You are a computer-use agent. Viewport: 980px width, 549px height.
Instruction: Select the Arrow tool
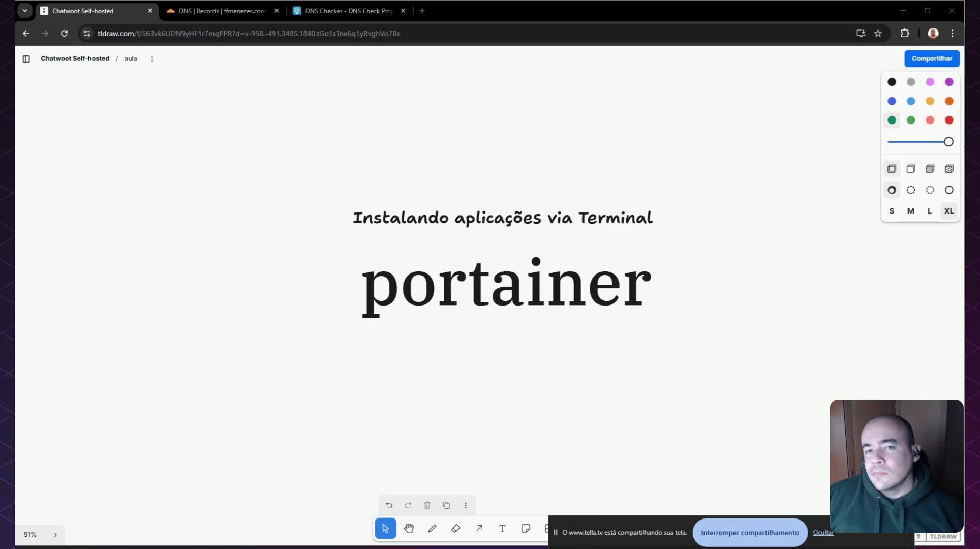coord(479,528)
